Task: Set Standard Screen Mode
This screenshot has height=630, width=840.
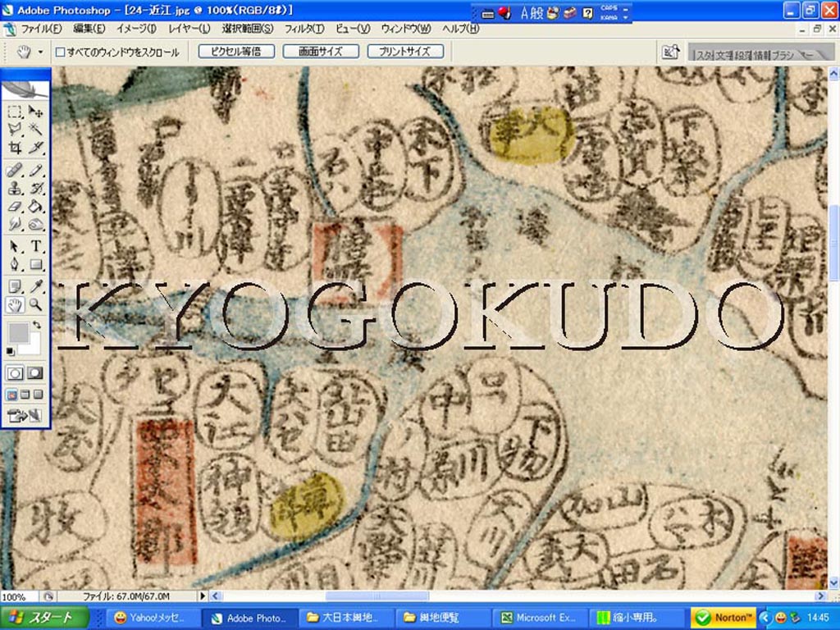Action: [11, 395]
